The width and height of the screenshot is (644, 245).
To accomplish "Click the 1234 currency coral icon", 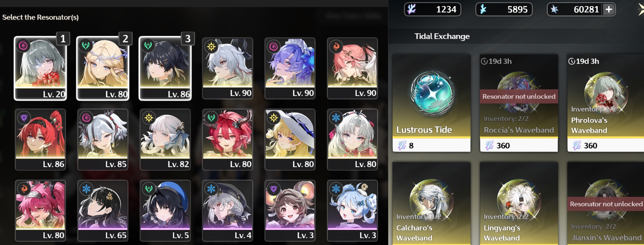I will 411,9.
